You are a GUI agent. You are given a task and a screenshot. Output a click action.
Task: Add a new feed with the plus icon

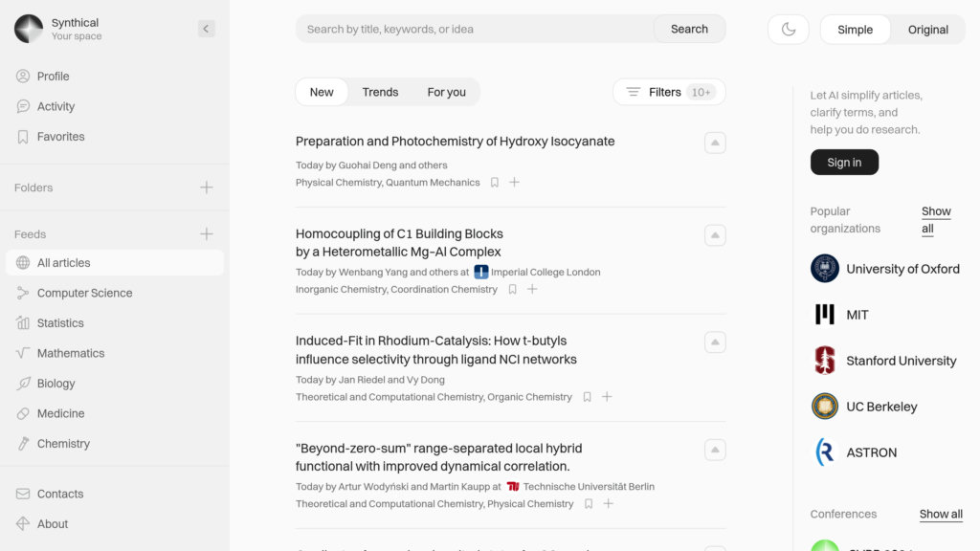207,234
